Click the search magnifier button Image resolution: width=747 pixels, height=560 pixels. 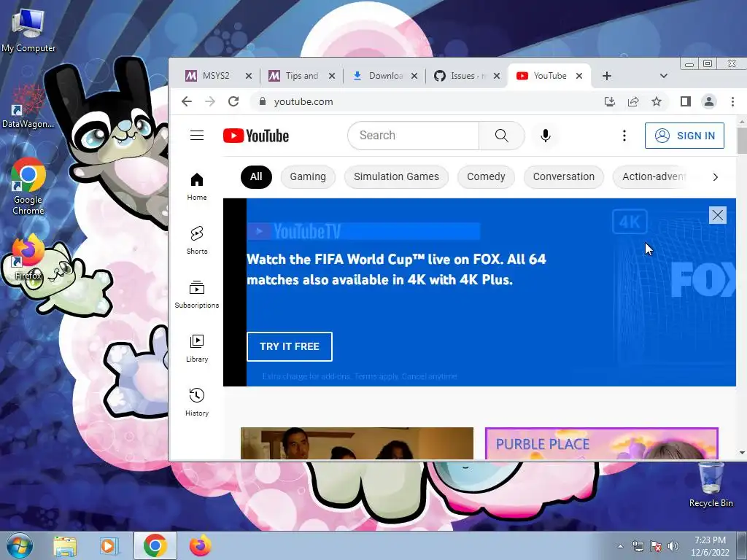[x=502, y=135]
